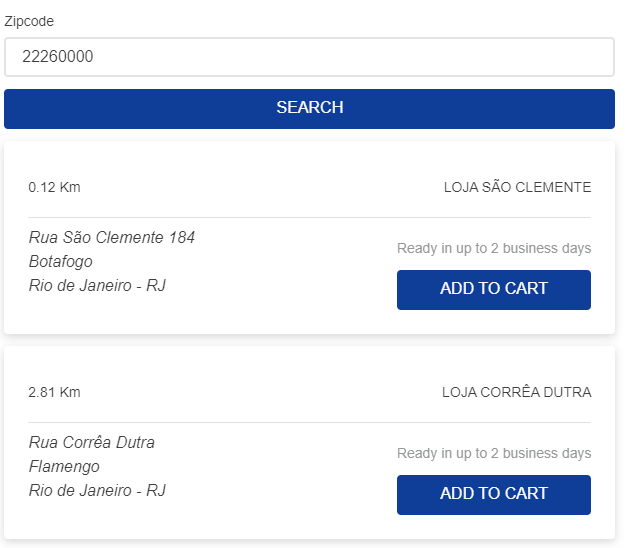The image size is (626, 548).
Task: Click the divider line in São Clemente card
Action: pos(309,218)
